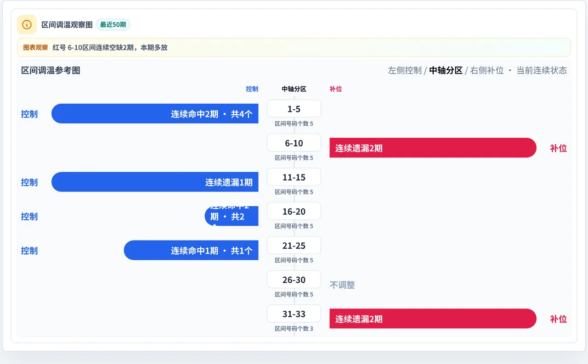The height and width of the screenshot is (364, 588).
Task: Select the 11-15 zone box
Action: point(294,177)
